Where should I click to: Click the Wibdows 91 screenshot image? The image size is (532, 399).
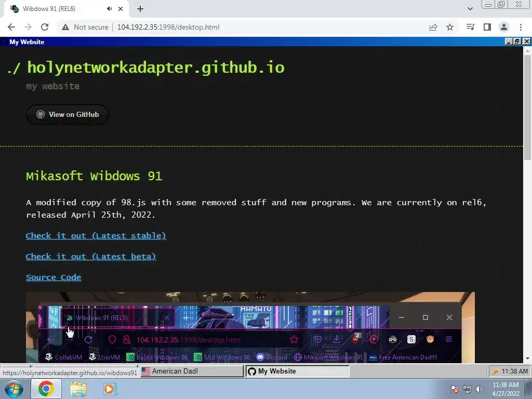click(250, 327)
